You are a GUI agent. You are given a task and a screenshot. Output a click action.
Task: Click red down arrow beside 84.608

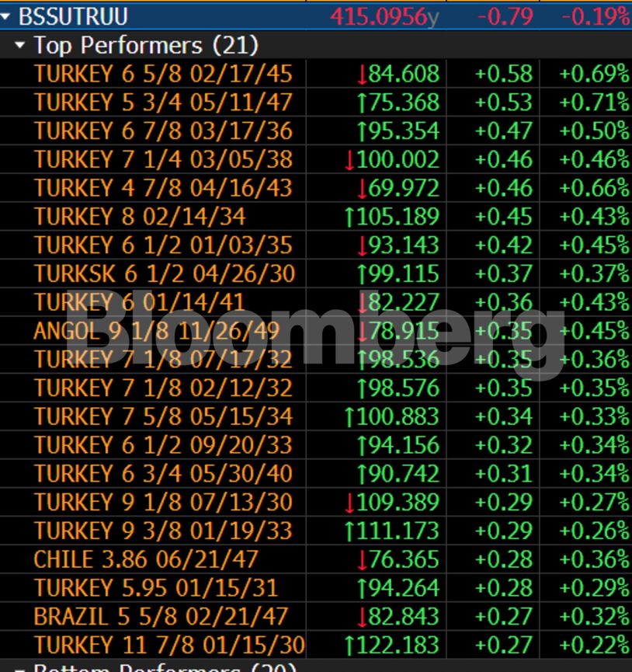[x=361, y=75]
